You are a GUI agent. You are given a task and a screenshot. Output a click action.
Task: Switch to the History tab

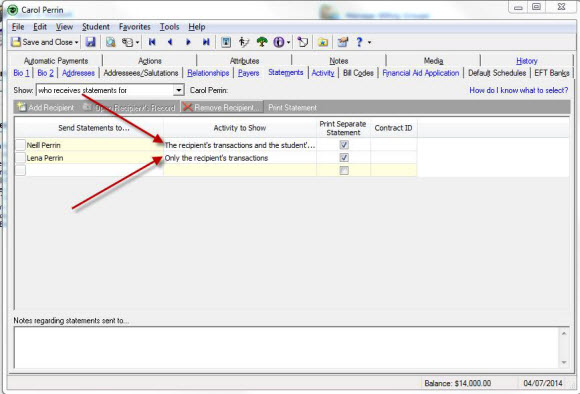coord(527,61)
